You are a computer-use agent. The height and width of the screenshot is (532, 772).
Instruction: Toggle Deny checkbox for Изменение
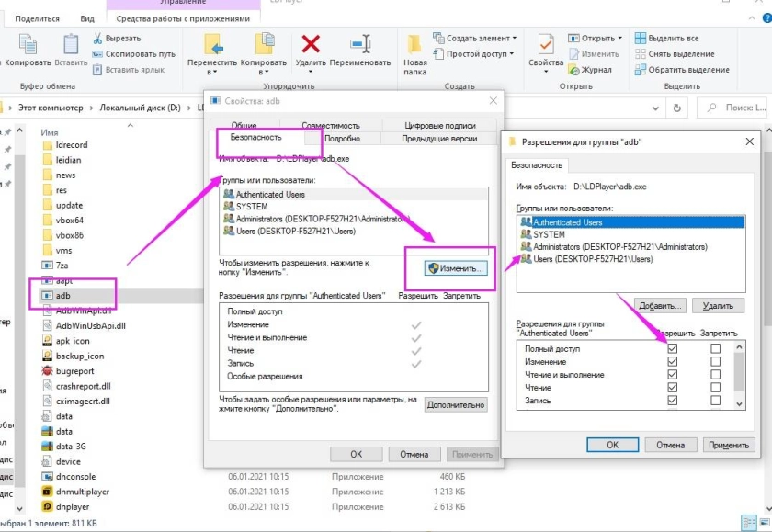coord(715,362)
